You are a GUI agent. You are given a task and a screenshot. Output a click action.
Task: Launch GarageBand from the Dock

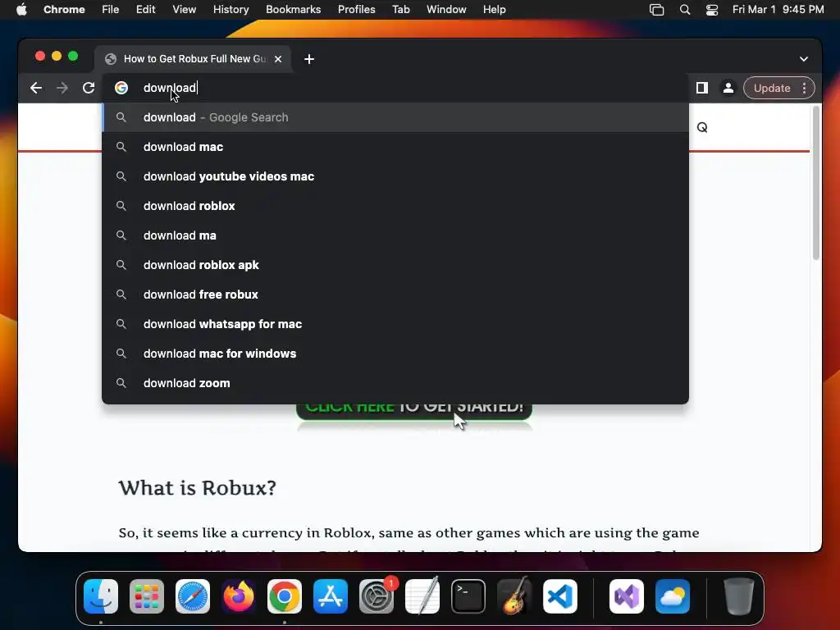pos(514,596)
